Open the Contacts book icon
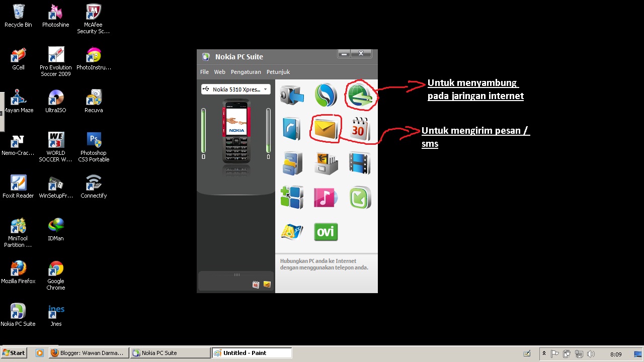 pyautogui.click(x=292, y=129)
